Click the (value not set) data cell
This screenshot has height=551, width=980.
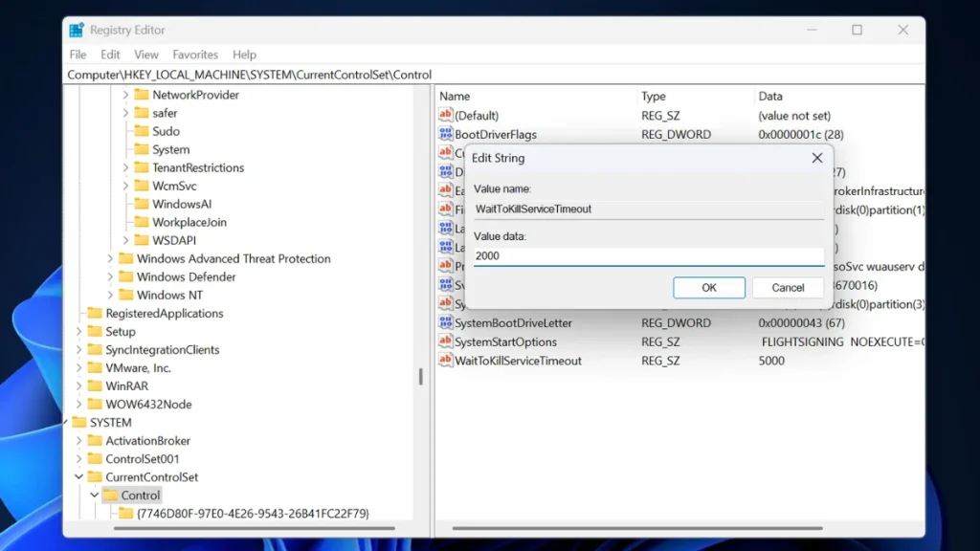coord(794,116)
